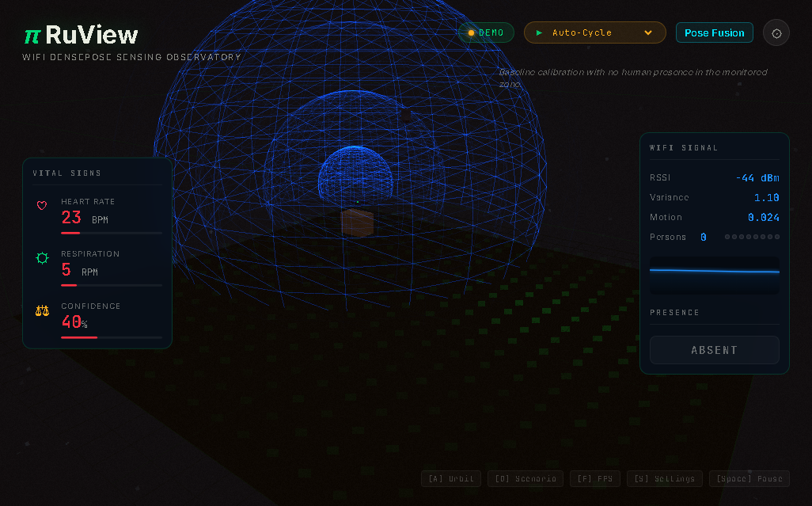
Task: Click the [A] Orbit shortcut
Action: click(x=450, y=478)
